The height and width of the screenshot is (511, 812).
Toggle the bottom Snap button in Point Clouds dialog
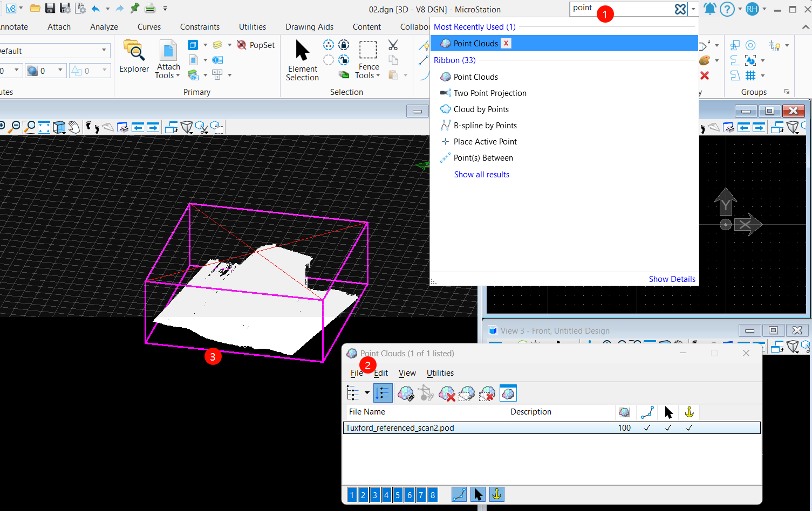[459, 494]
